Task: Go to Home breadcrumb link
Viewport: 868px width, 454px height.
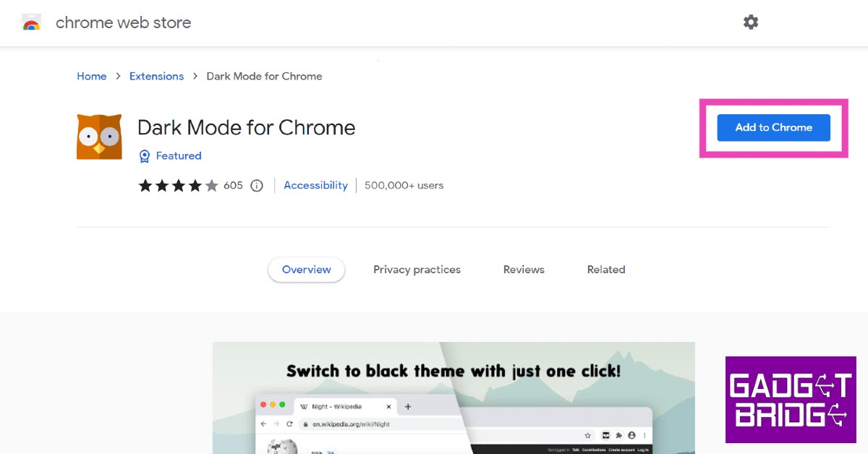Action: click(92, 77)
